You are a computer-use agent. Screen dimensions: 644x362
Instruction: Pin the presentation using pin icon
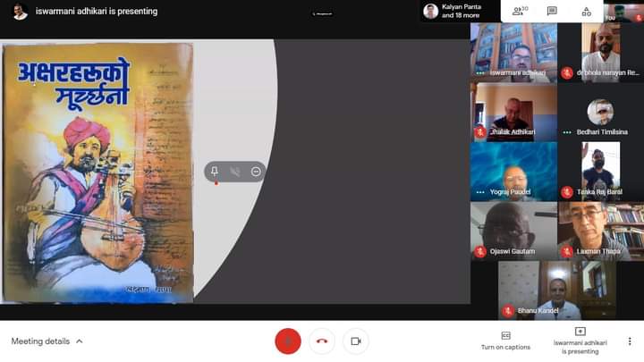click(x=215, y=172)
